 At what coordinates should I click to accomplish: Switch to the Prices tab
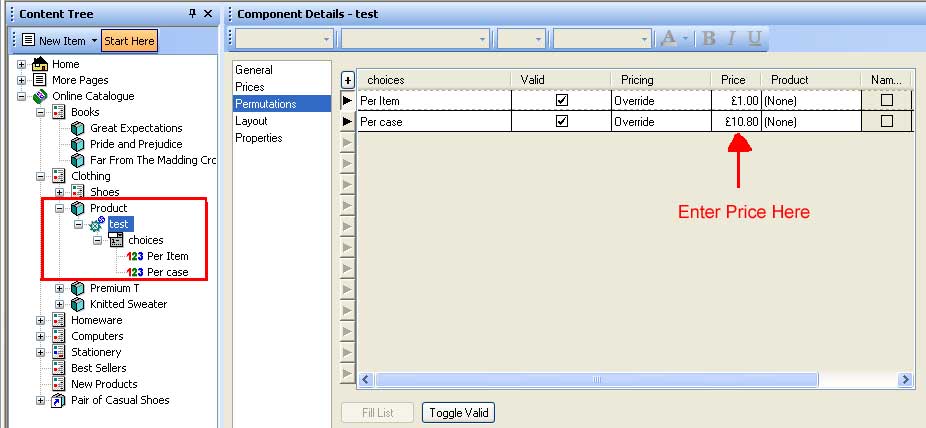(250, 87)
